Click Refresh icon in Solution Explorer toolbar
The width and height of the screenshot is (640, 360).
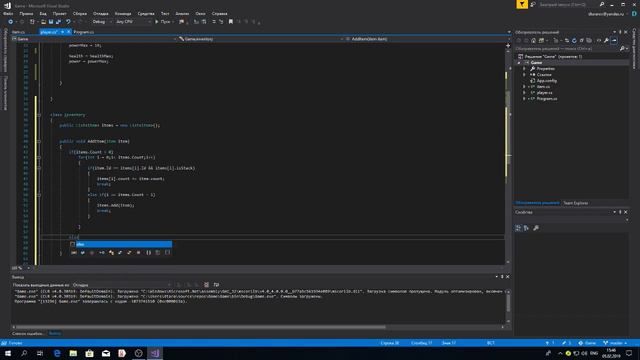click(x=574, y=40)
